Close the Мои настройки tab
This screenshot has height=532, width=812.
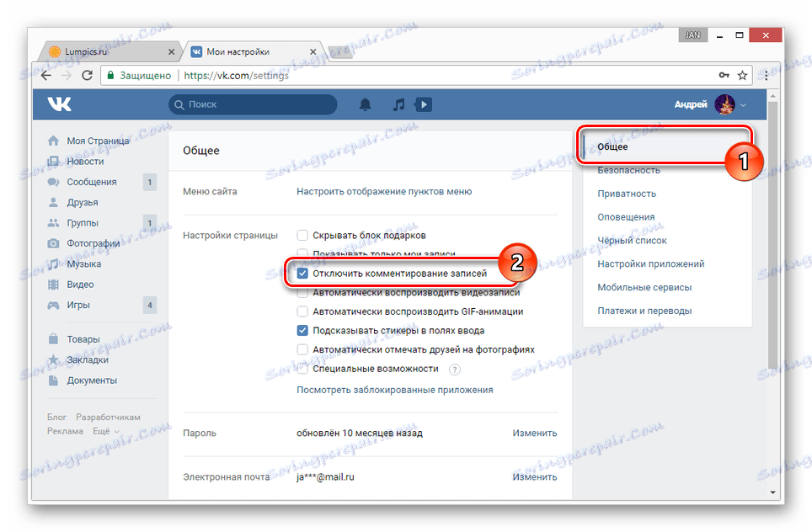(313, 51)
